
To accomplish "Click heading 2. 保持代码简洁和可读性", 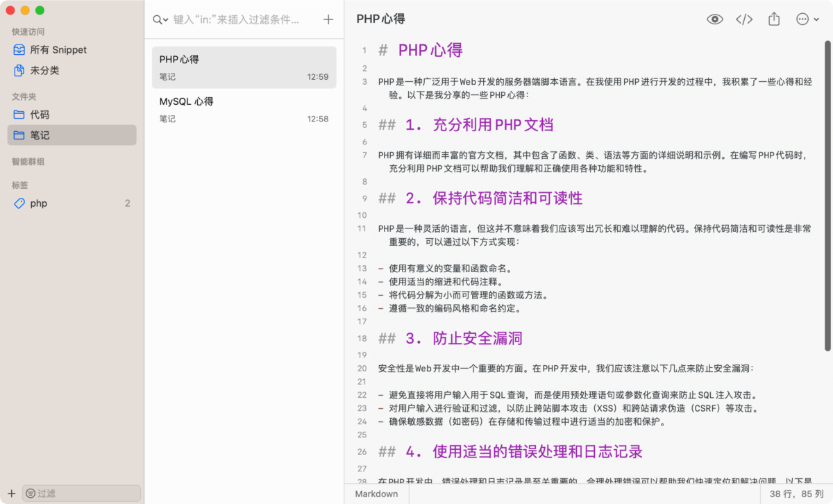I will pos(480,199).
